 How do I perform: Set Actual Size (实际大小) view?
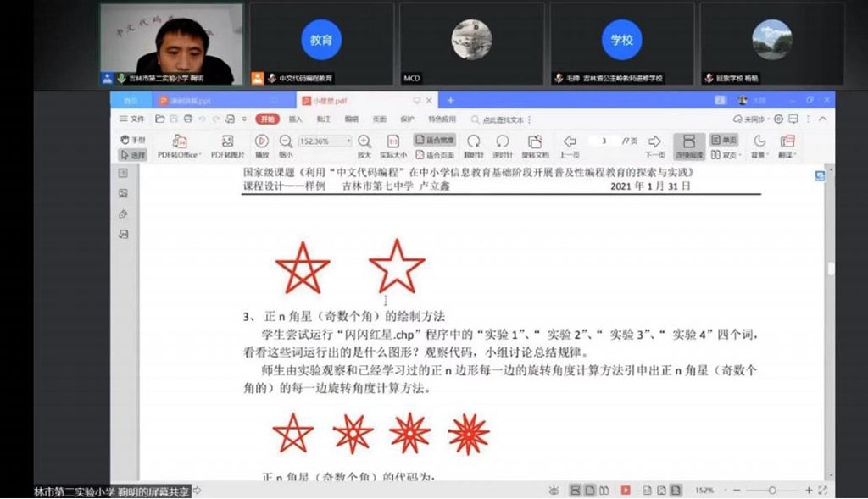point(393,146)
